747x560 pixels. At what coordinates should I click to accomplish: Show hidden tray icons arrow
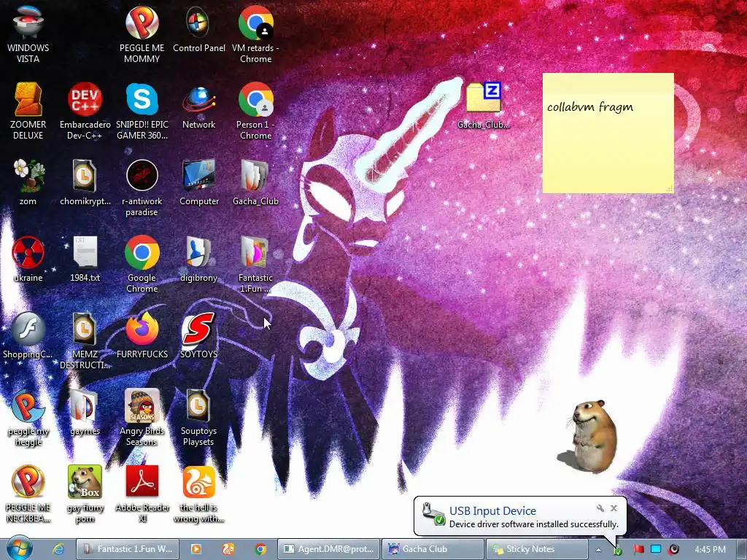[x=598, y=550]
